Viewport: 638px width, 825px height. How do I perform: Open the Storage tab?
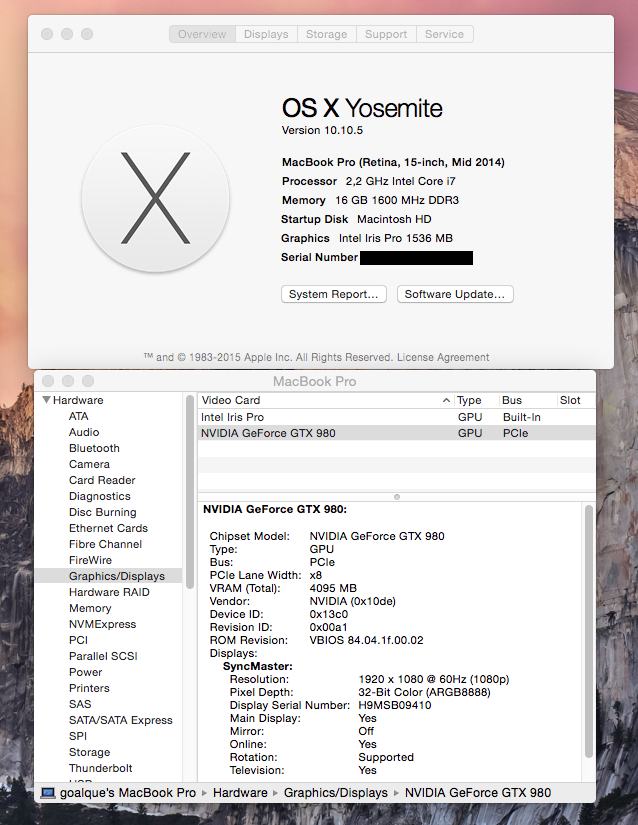click(327, 34)
